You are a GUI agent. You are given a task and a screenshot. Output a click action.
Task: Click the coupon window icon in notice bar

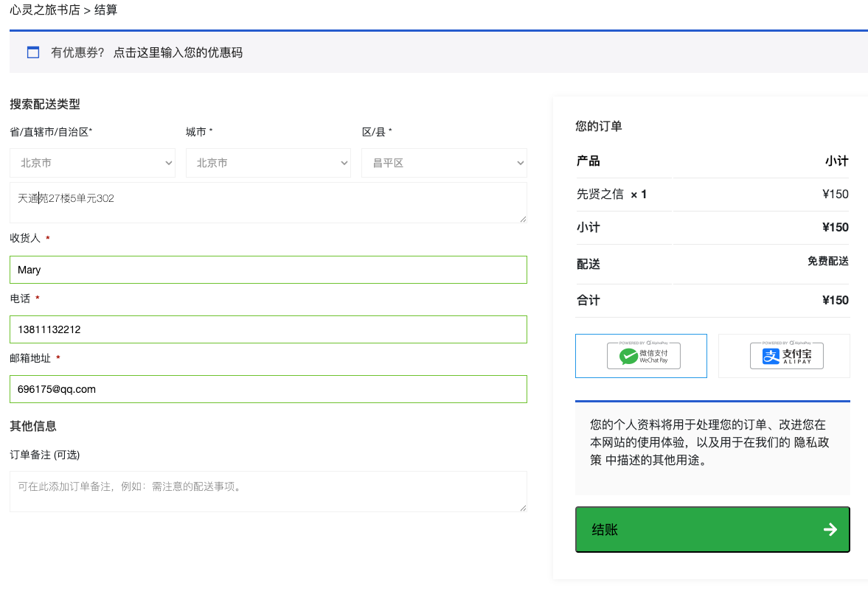point(32,52)
